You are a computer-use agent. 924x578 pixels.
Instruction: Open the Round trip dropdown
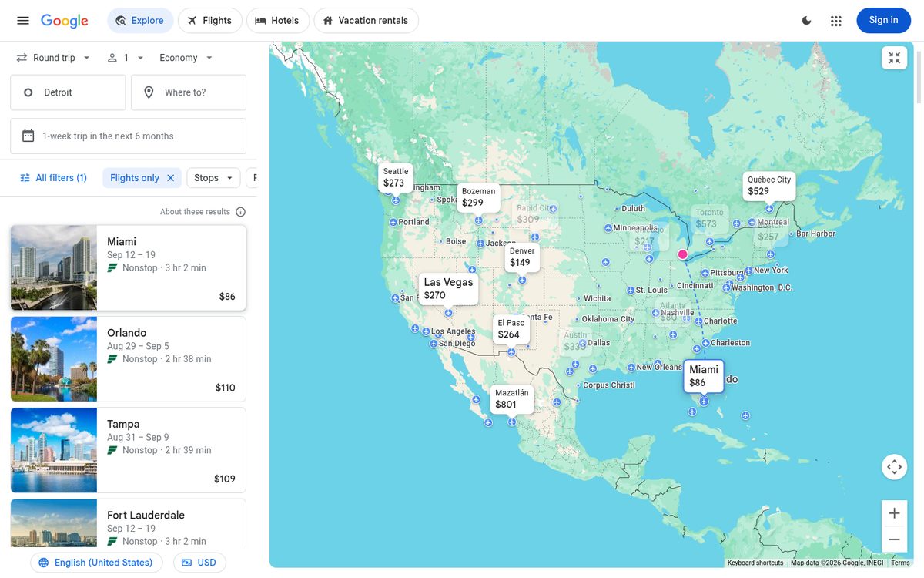pos(54,58)
